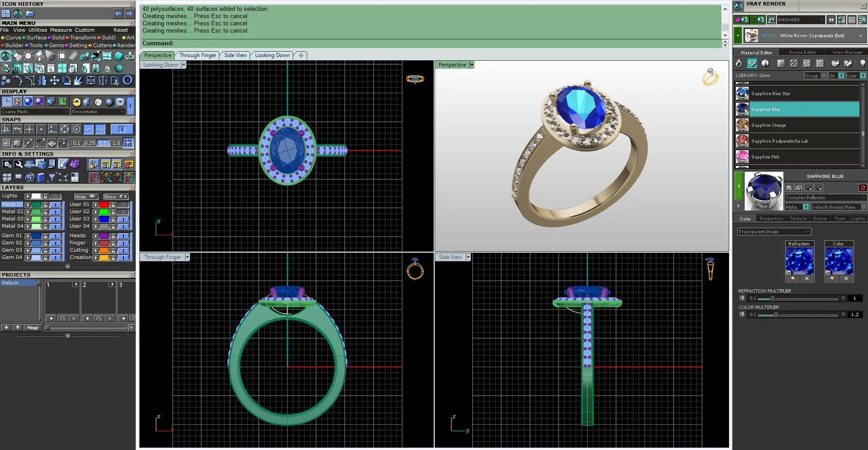The height and width of the screenshot is (450, 868).
Task: Open the Texture tab in material editor
Action: tap(798, 219)
